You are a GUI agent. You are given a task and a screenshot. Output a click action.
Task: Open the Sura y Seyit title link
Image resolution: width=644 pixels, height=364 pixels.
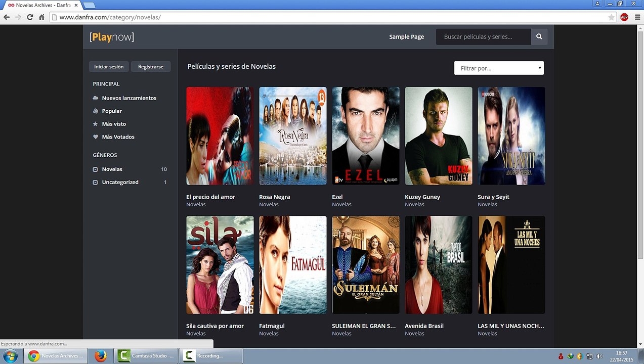pos(493,197)
